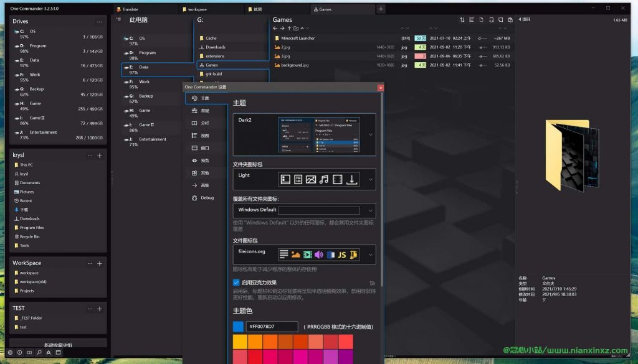
Task: Expand the fileicons.org file icon pack dropdown
Action: tap(370, 254)
